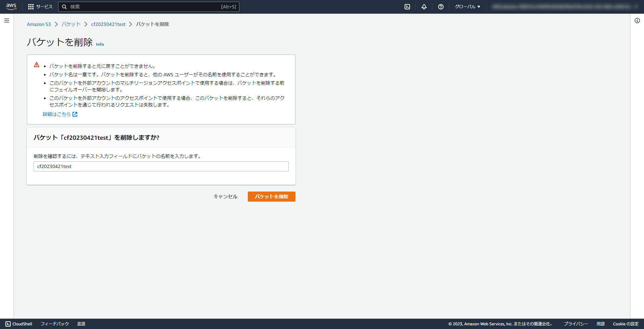Return to バケット list via breadcrumb
This screenshot has height=329, width=644.
(71, 24)
